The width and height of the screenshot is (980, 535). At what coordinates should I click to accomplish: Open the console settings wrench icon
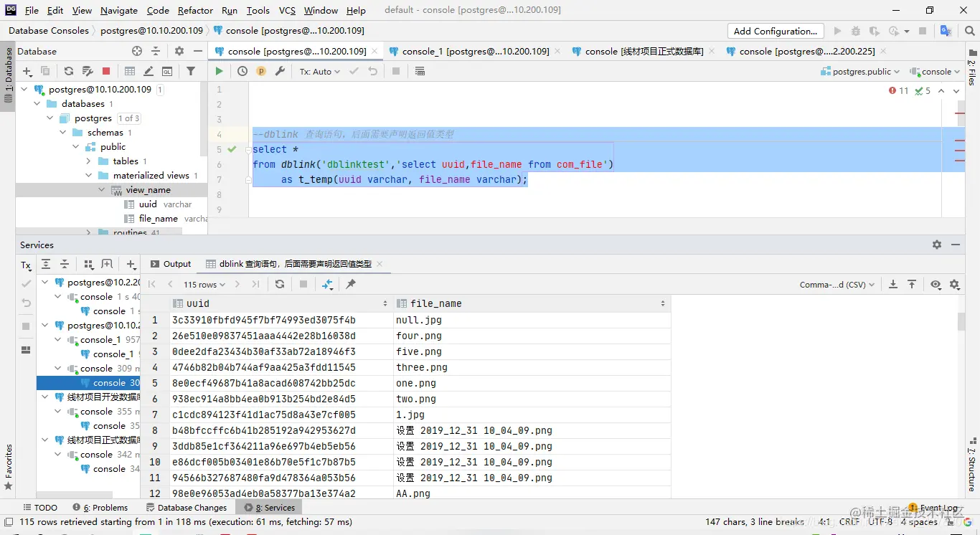coord(280,71)
